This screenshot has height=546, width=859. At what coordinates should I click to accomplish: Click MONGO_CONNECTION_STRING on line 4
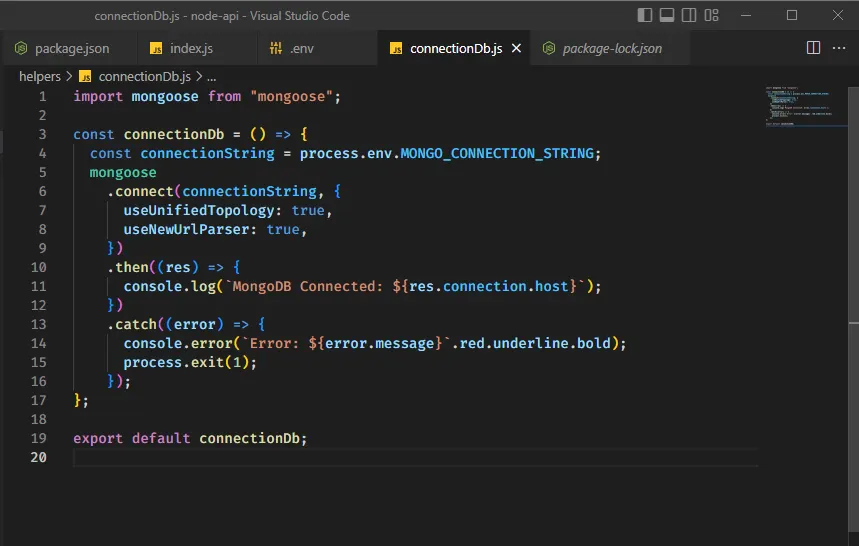coord(497,153)
